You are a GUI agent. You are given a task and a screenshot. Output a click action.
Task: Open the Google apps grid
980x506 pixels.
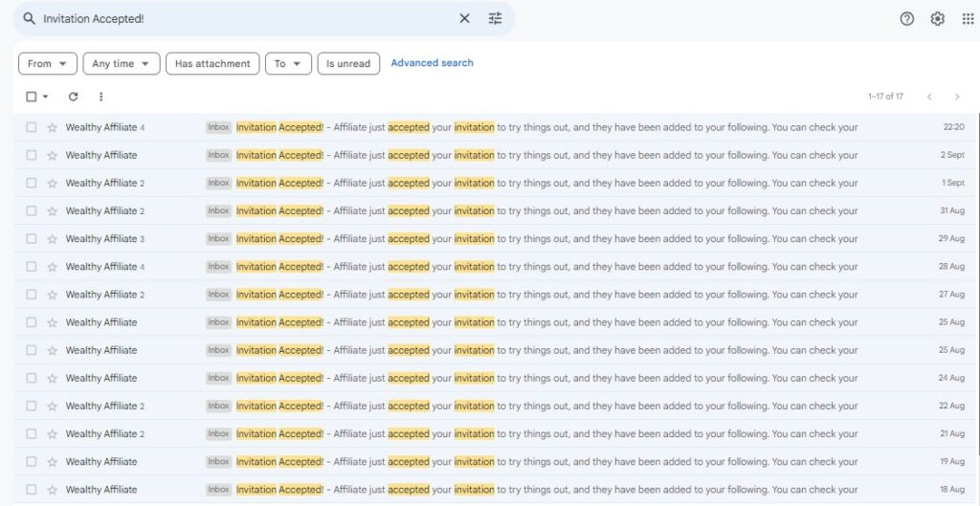968,19
